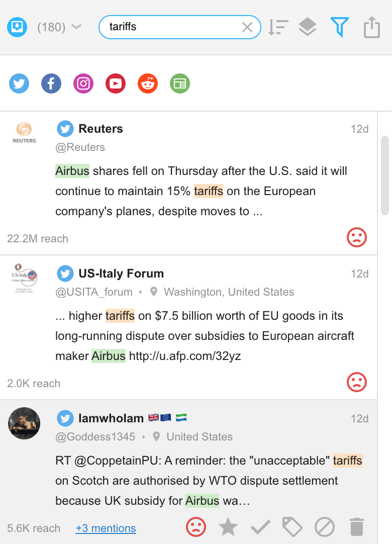Open the filter funnel icon
Viewport: 392px width, 544px height.
(339, 27)
